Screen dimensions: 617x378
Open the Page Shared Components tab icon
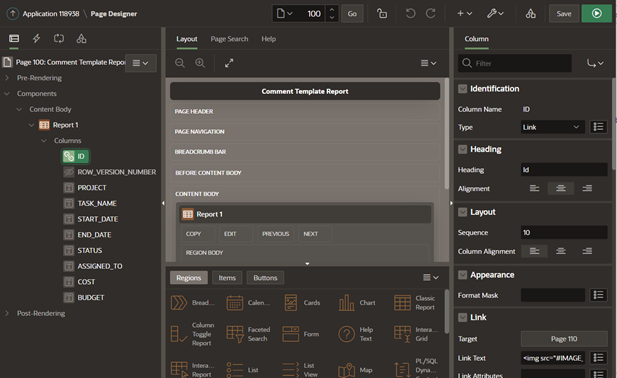pos(81,38)
